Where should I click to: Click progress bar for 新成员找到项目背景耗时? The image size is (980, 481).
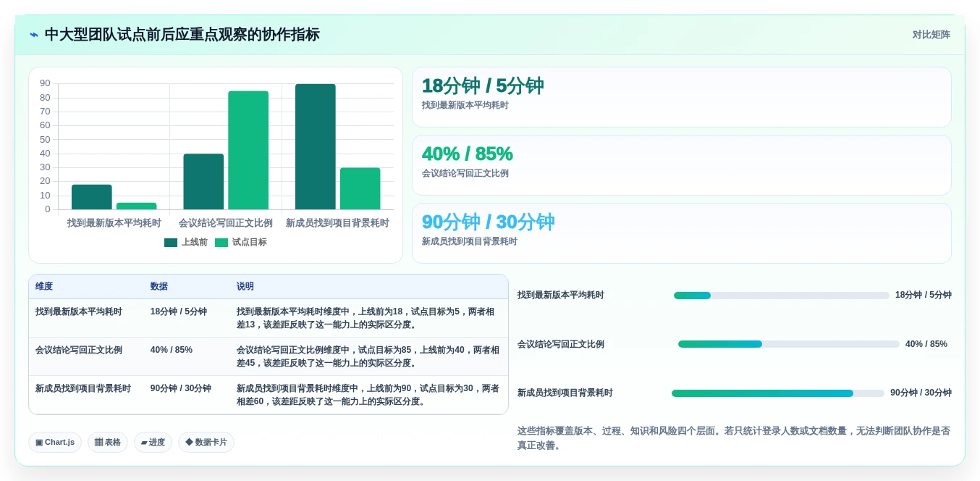[778, 393]
